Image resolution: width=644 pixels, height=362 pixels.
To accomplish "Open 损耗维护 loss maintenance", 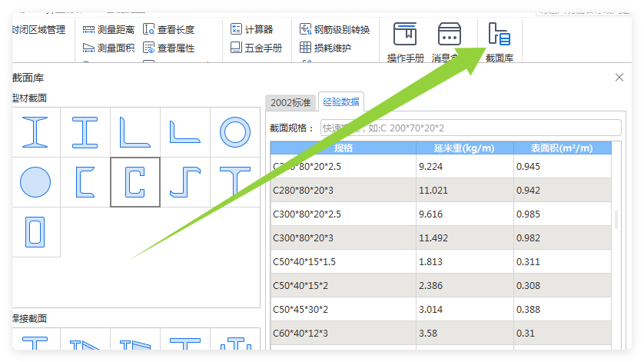I will pyautogui.click(x=325, y=48).
